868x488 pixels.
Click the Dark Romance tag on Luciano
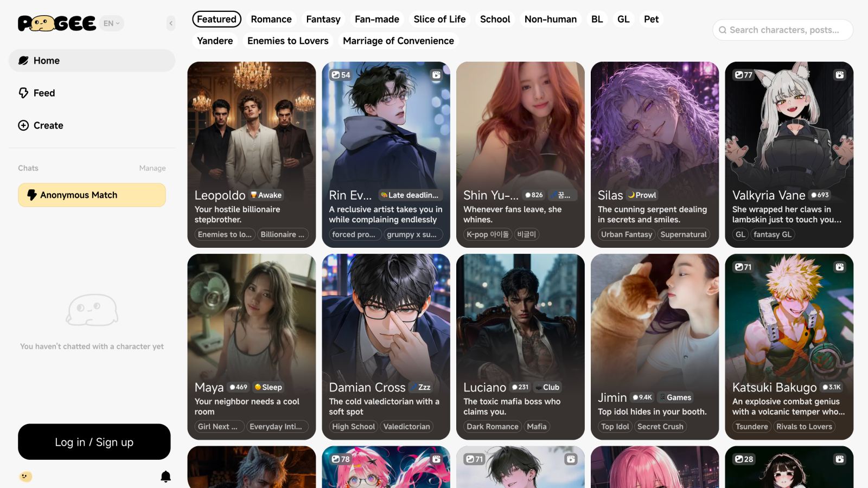[x=493, y=427]
